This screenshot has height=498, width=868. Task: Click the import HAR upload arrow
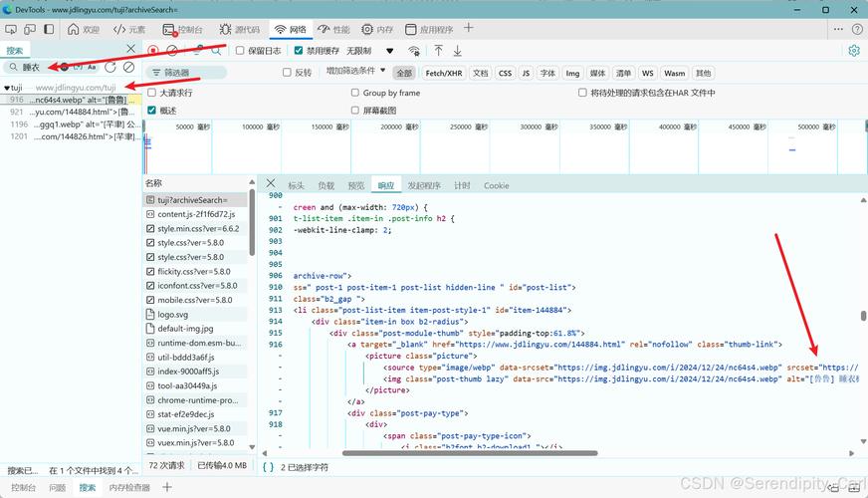click(438, 50)
